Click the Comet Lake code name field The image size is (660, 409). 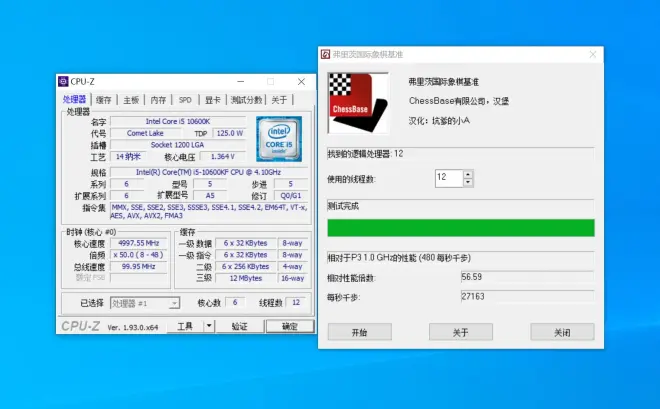(145, 133)
